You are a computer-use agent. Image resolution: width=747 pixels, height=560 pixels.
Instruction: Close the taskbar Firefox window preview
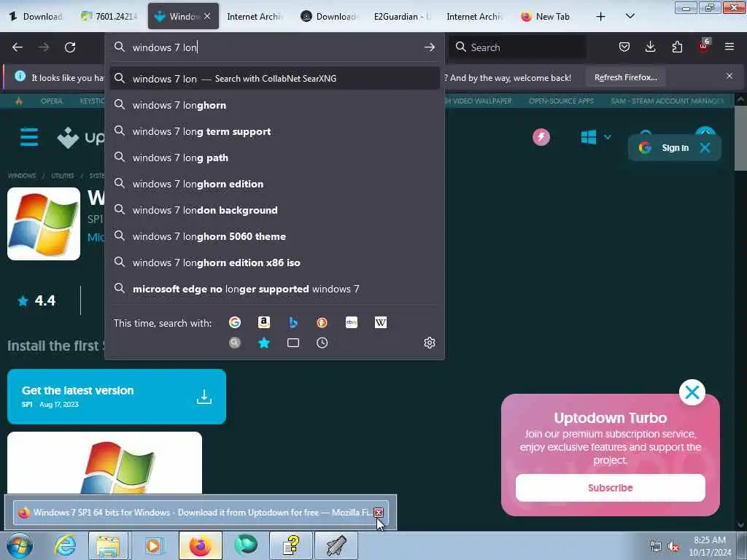[379, 513]
